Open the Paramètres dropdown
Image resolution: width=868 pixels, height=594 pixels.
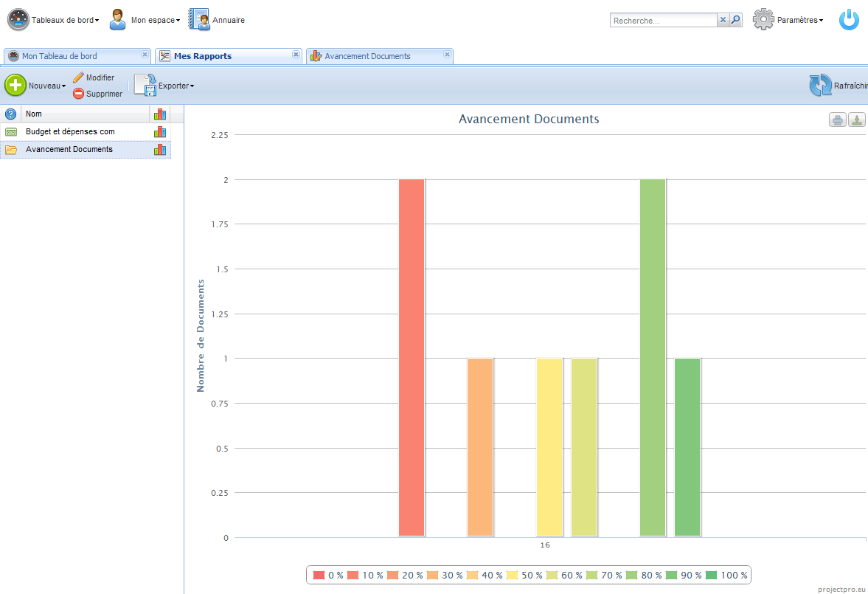click(788, 20)
